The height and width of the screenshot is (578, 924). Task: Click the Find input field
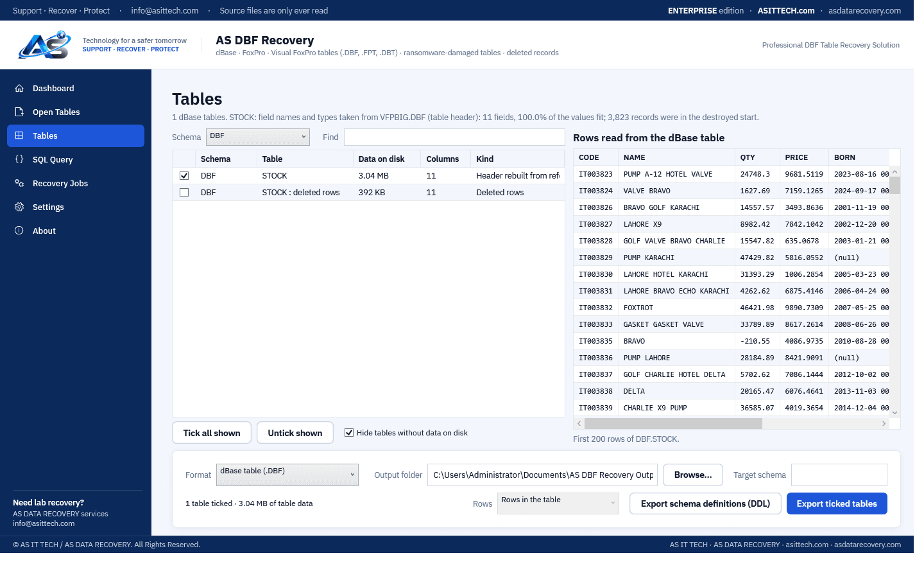(454, 137)
